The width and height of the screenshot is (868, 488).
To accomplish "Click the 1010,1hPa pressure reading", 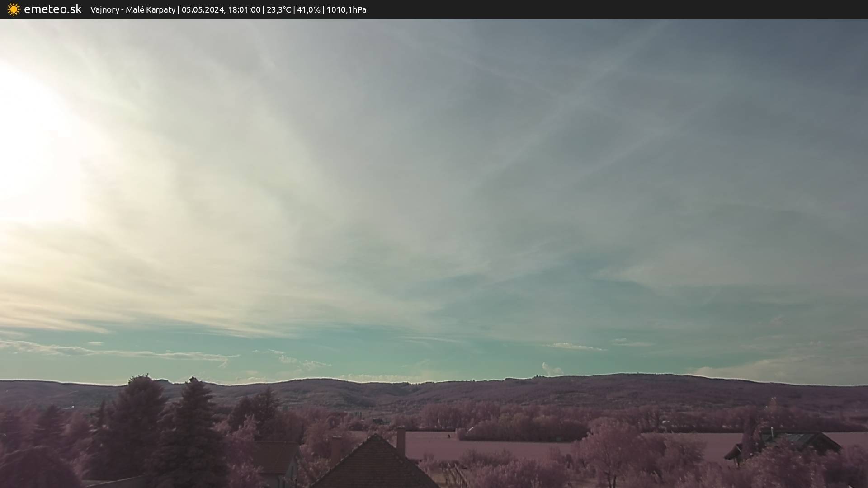I will [346, 9].
